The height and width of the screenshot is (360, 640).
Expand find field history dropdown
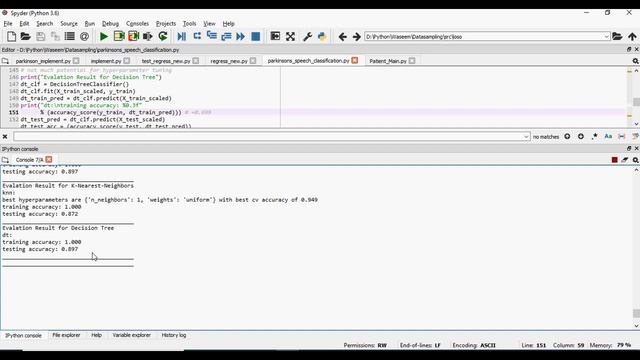pos(527,137)
